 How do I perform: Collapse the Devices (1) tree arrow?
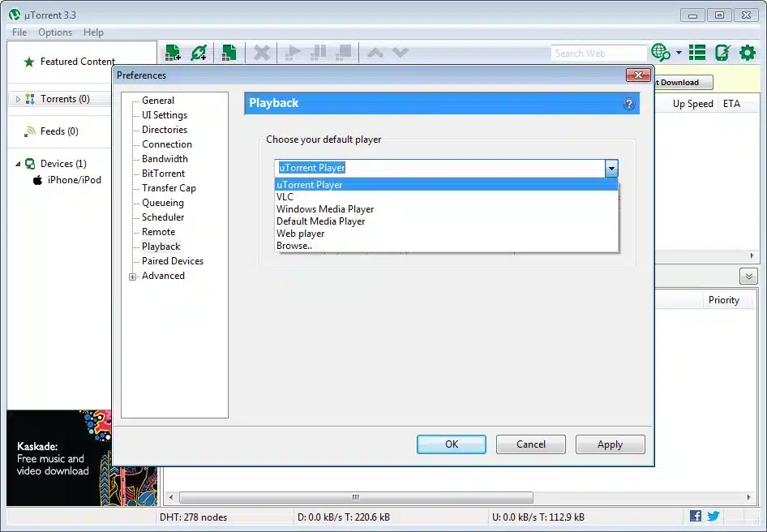(x=18, y=164)
